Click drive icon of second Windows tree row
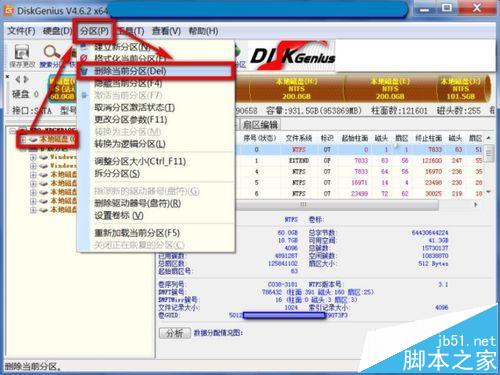500x375 pixels. click(x=44, y=166)
